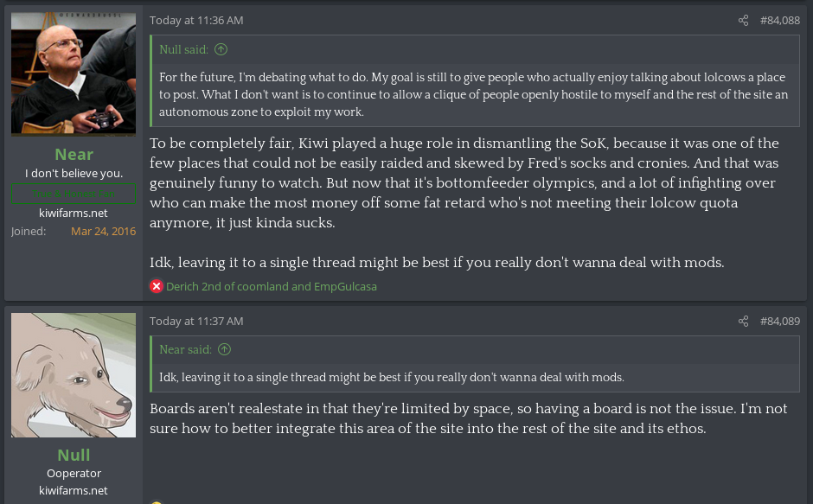The image size is (813, 504).
Task: Expand the quoted Near post text
Action: click(x=392, y=377)
